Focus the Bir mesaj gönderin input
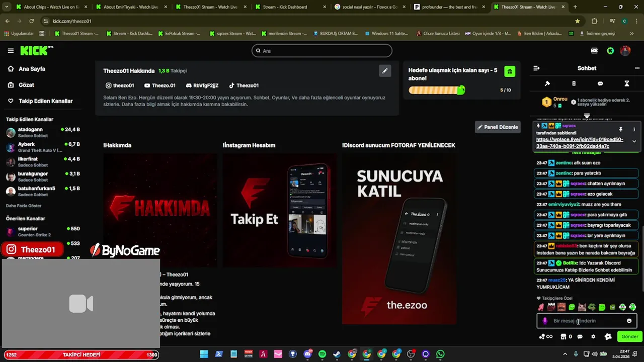This screenshot has height=362, width=644. (x=587, y=321)
